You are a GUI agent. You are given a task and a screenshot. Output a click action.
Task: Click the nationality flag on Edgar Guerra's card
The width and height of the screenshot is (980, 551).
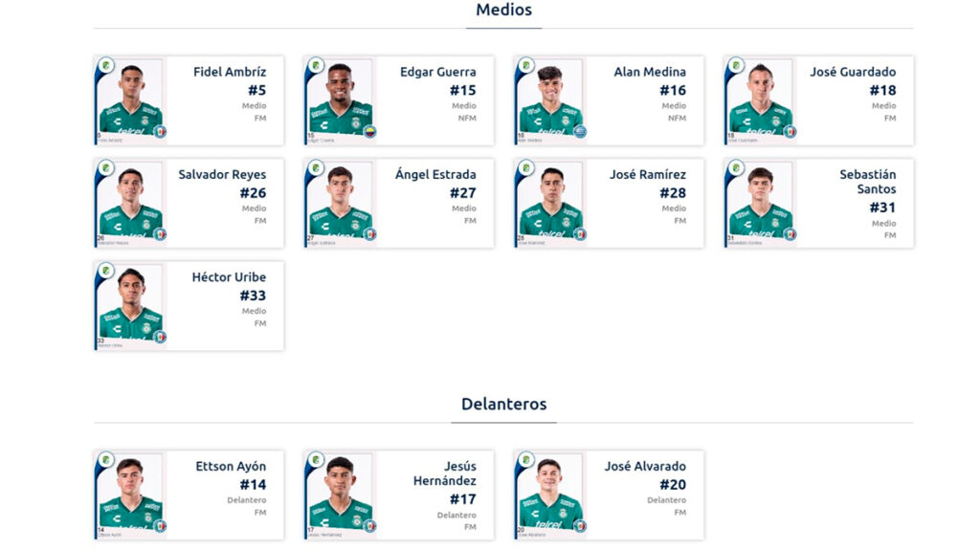tap(369, 132)
